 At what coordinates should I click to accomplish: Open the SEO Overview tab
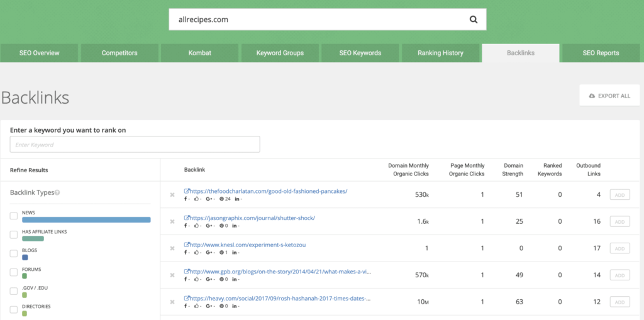click(x=39, y=53)
